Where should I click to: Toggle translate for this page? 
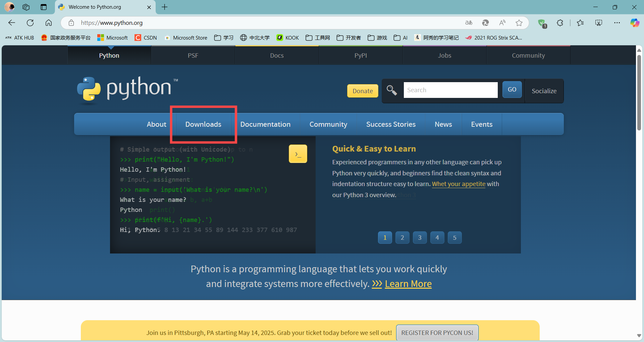click(469, 23)
